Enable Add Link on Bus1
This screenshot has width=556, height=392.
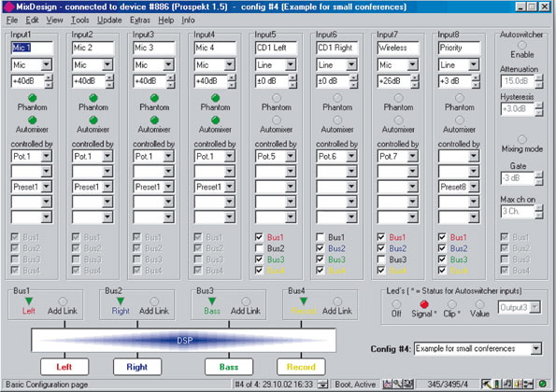click(63, 301)
